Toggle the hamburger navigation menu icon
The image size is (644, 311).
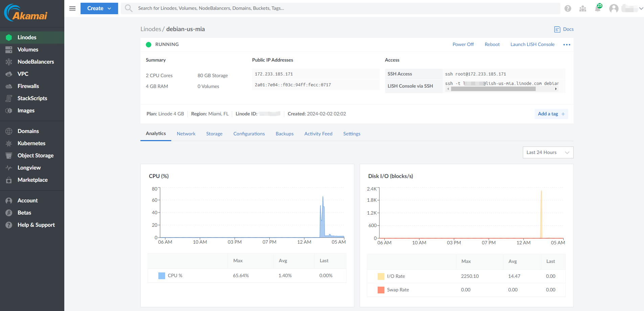[72, 8]
